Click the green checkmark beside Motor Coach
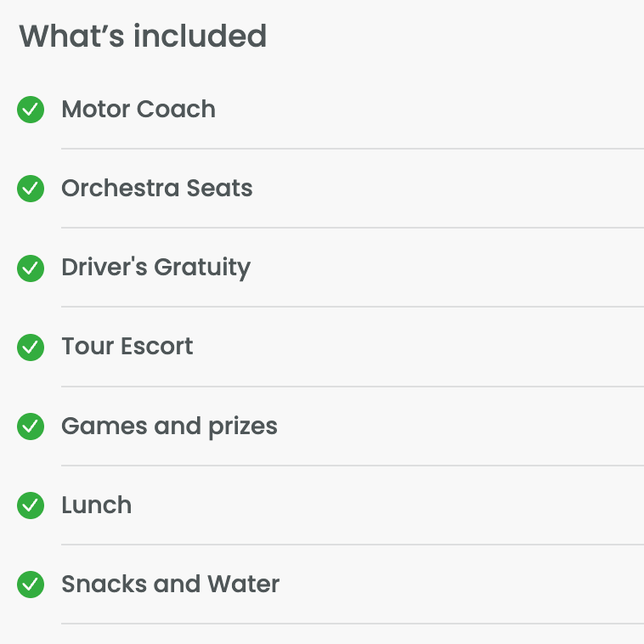Viewport: 644px width, 644px height. 31,110
